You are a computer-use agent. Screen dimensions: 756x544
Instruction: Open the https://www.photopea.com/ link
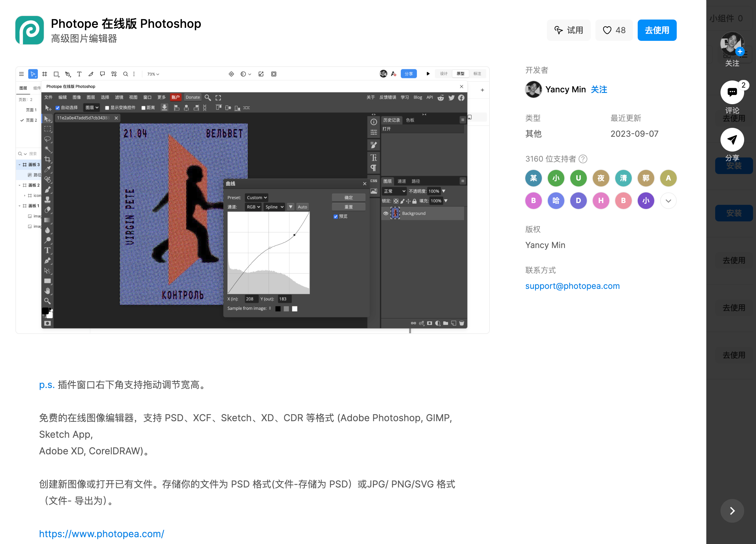(x=102, y=534)
